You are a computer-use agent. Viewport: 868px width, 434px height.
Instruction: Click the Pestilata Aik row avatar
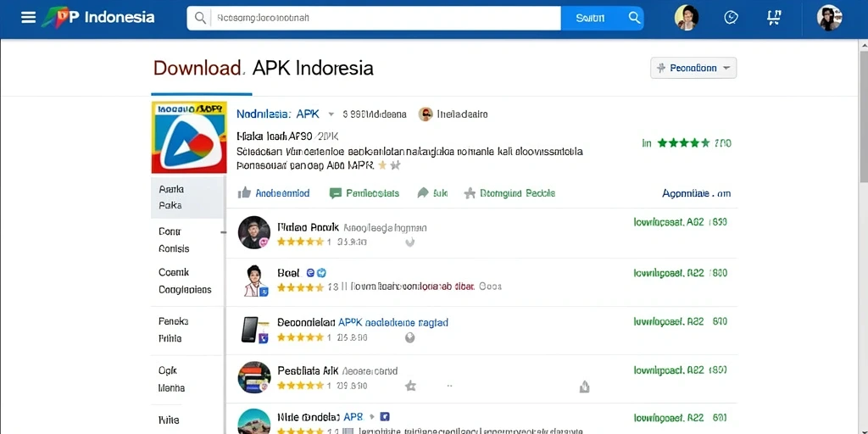pos(254,377)
